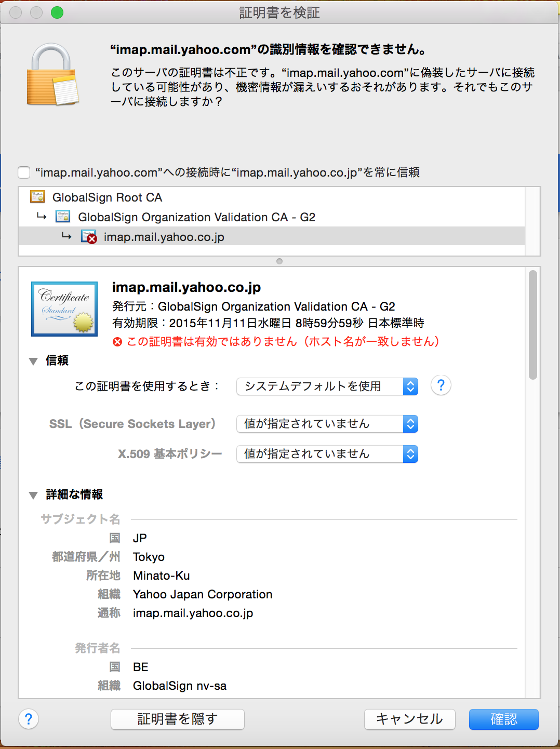Open dialog help button at bottom left

(x=29, y=719)
